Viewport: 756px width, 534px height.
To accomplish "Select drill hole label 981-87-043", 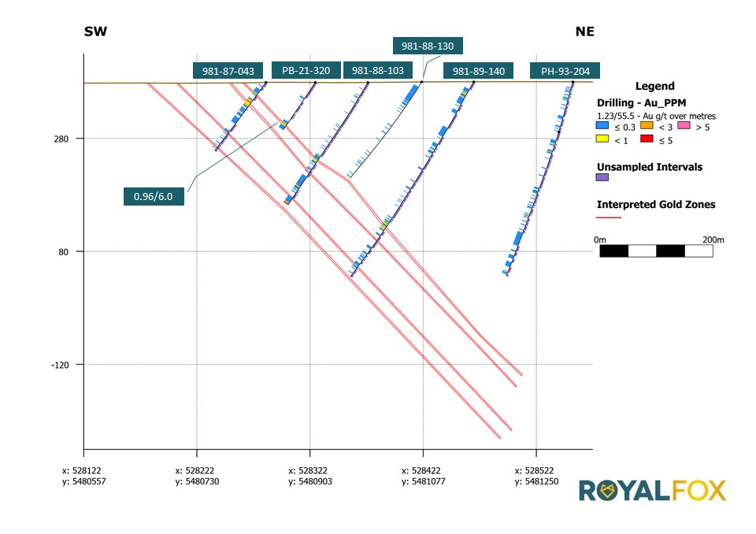I will (x=228, y=71).
